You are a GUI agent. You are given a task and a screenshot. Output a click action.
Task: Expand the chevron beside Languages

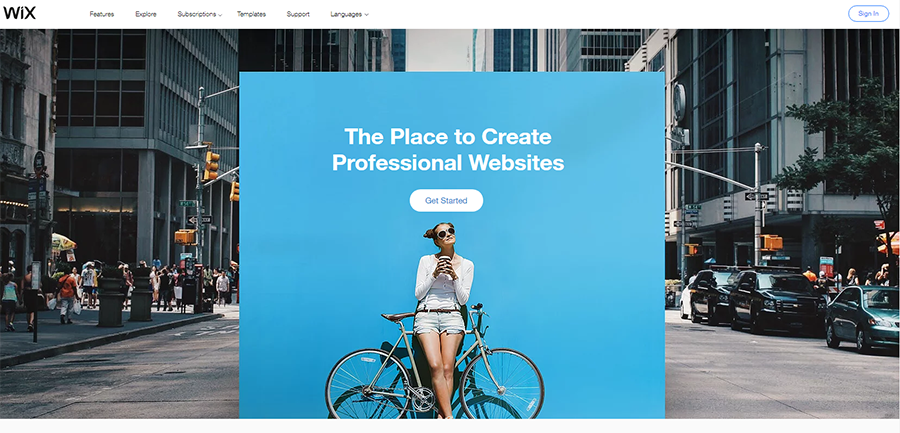tap(366, 15)
